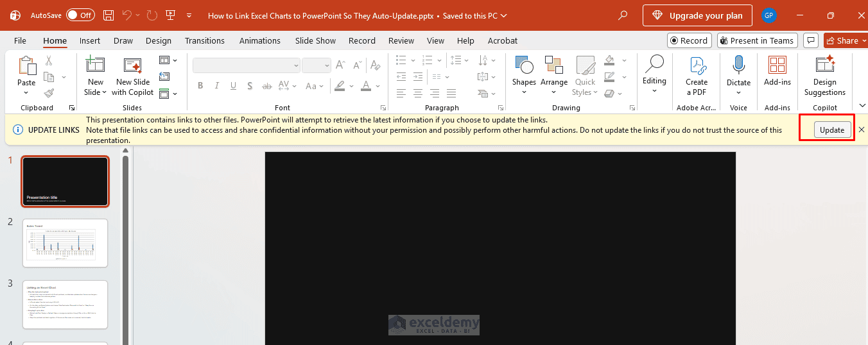Open the Change Case Aa dropdown
The image size is (868, 345).
point(315,86)
